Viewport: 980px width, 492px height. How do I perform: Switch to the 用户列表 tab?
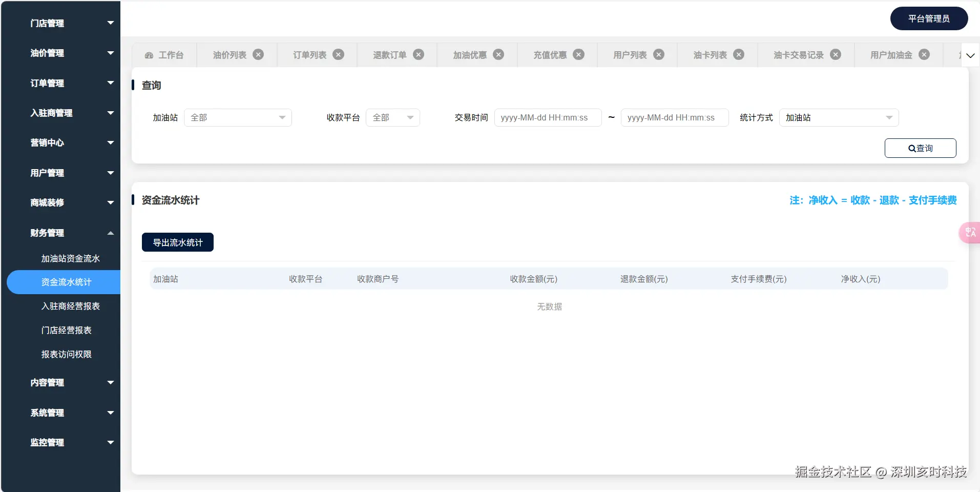[x=630, y=55]
